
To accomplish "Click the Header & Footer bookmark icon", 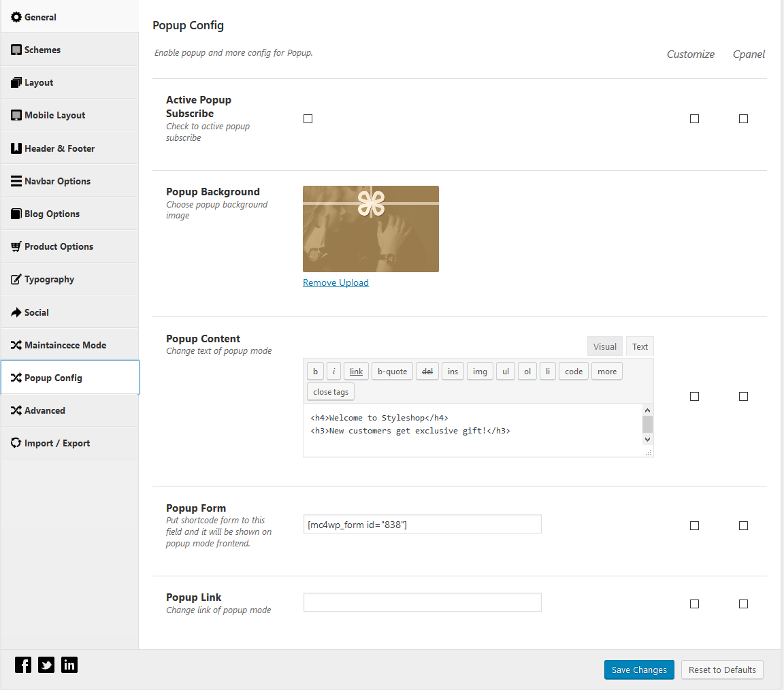I will [16, 148].
